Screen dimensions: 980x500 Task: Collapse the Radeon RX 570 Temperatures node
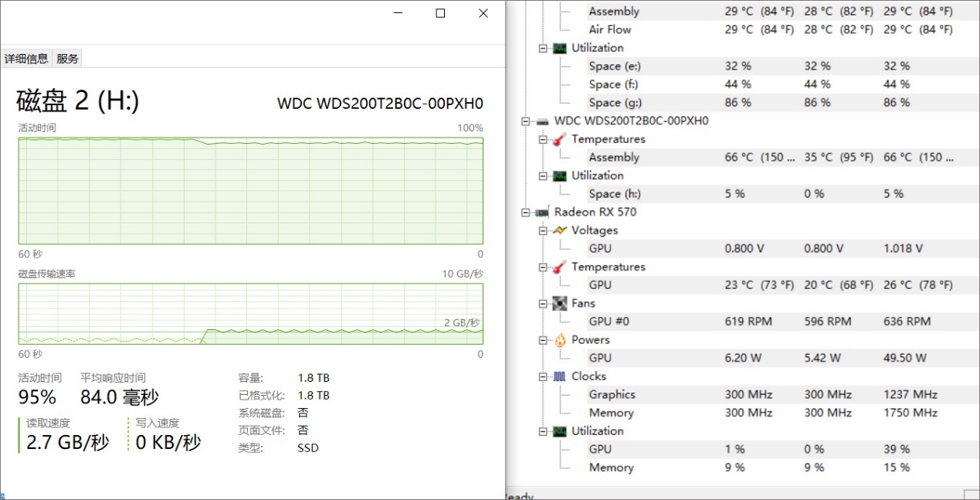coord(543,267)
